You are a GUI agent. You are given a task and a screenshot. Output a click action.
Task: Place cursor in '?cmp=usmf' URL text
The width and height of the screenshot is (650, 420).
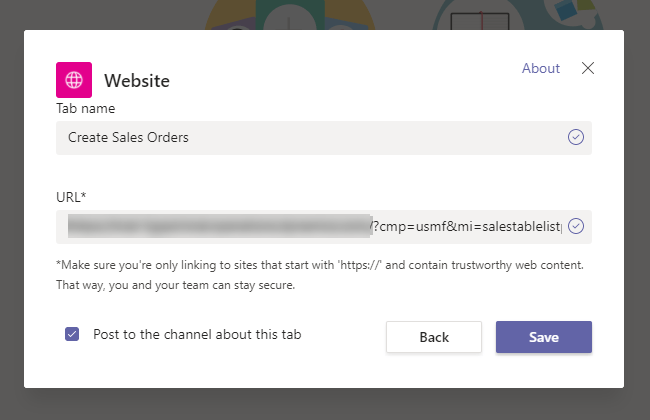[x=402, y=227]
